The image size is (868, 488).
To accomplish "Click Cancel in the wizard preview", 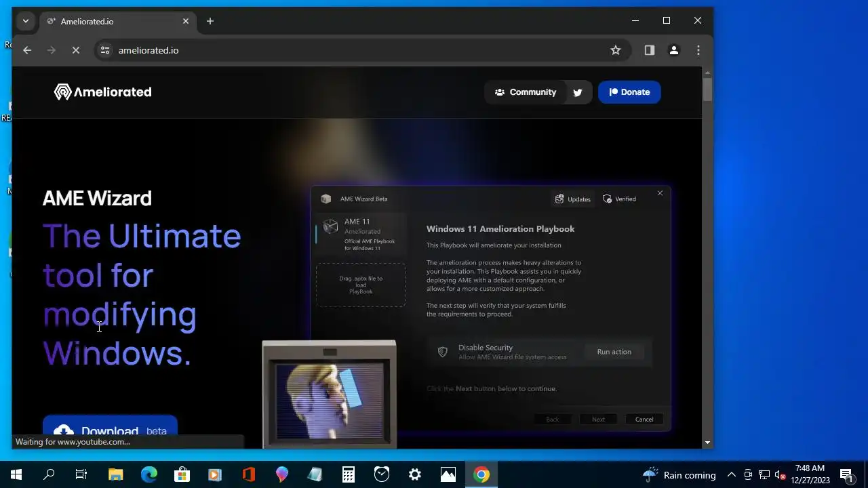I will point(644,420).
